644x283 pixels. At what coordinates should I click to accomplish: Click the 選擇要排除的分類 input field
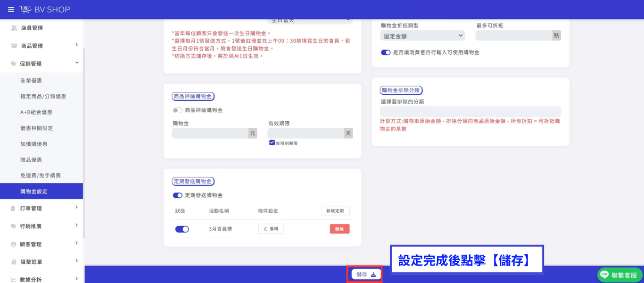pos(471,112)
